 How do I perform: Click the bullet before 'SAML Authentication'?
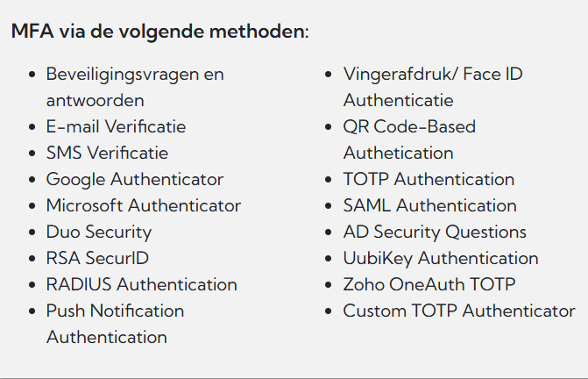(329, 206)
